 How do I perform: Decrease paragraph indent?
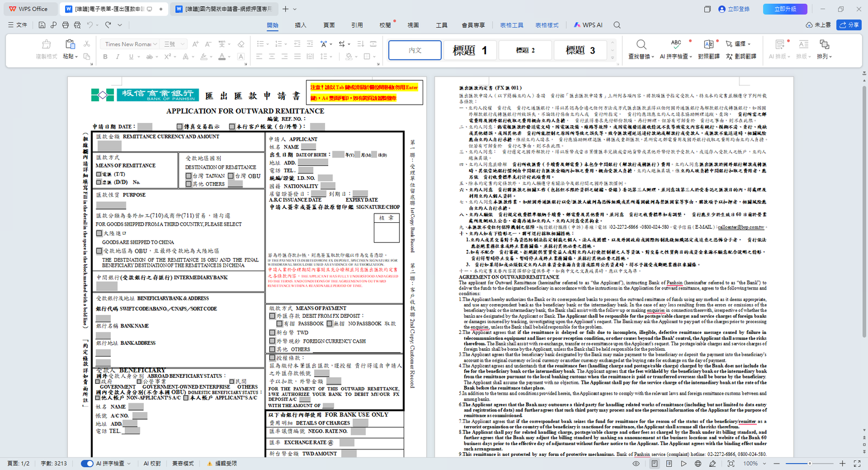(x=297, y=44)
